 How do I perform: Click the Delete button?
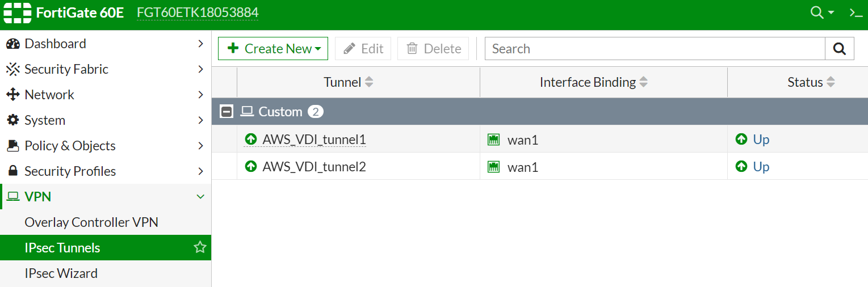[433, 49]
